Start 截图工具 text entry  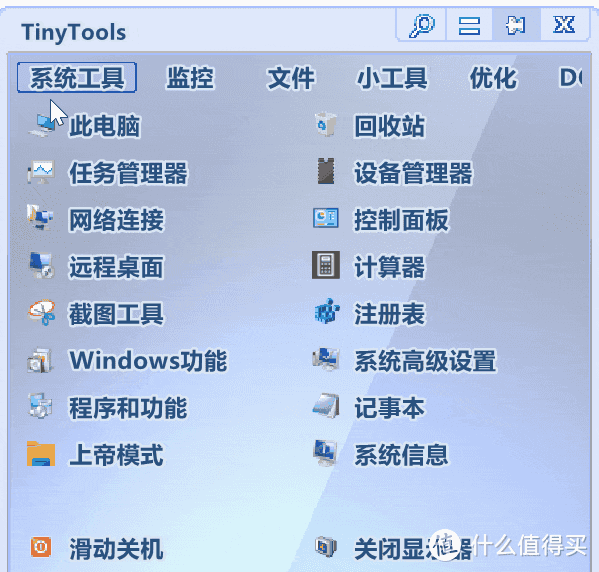[117, 314]
